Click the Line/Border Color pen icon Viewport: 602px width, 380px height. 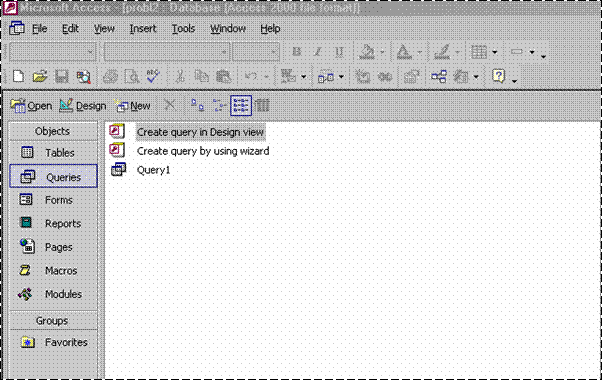click(442, 52)
